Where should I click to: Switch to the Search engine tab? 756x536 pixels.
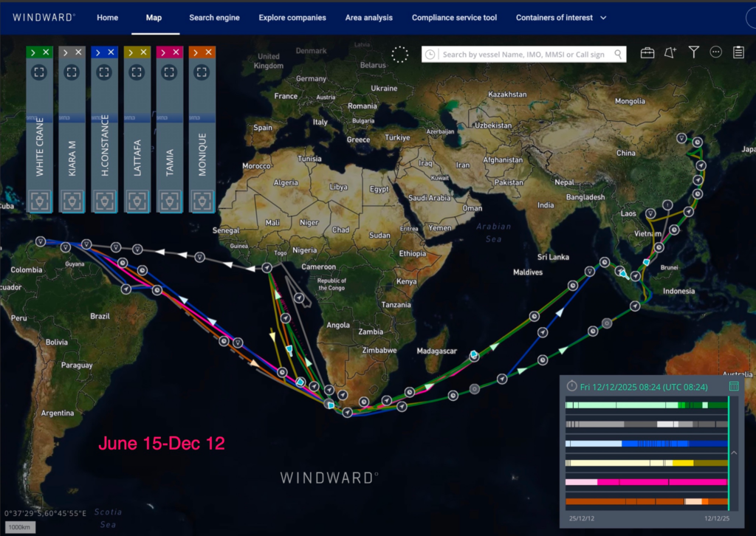[214, 17]
